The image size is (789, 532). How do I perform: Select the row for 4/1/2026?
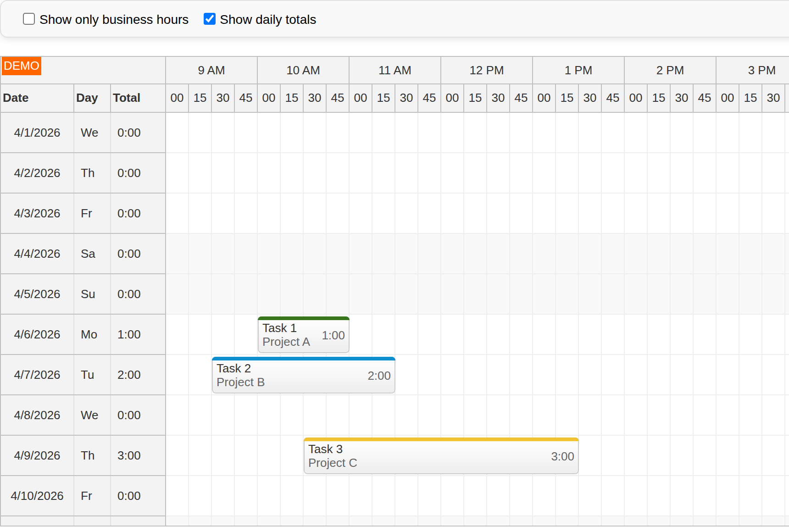37,133
